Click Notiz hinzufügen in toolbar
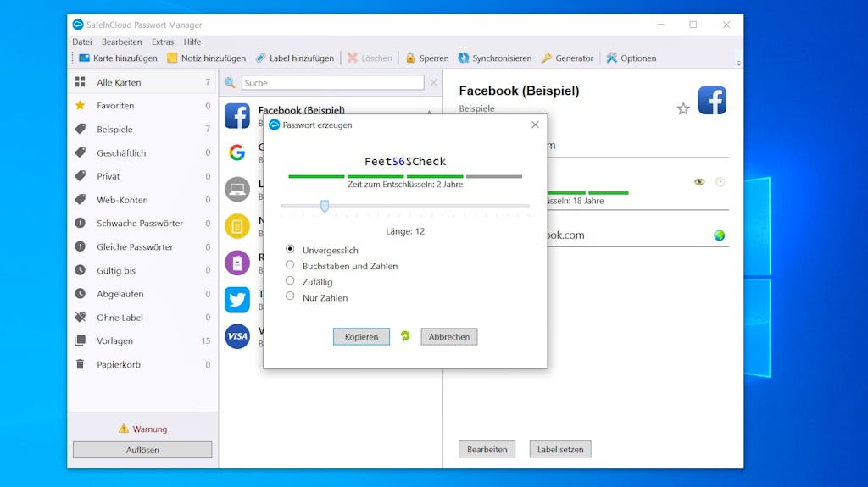Image resolution: width=868 pixels, height=487 pixels. (206, 58)
